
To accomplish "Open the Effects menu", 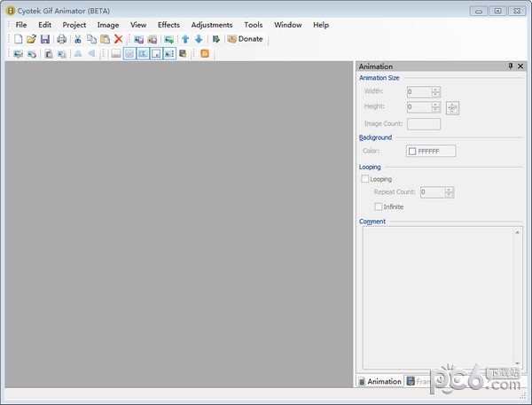I will [x=168, y=25].
